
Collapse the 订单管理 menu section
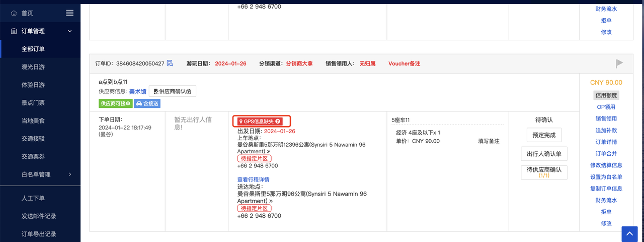70,31
